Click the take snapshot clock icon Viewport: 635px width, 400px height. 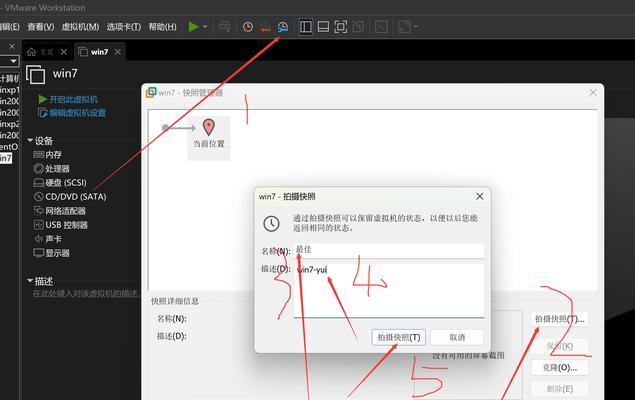[247, 27]
